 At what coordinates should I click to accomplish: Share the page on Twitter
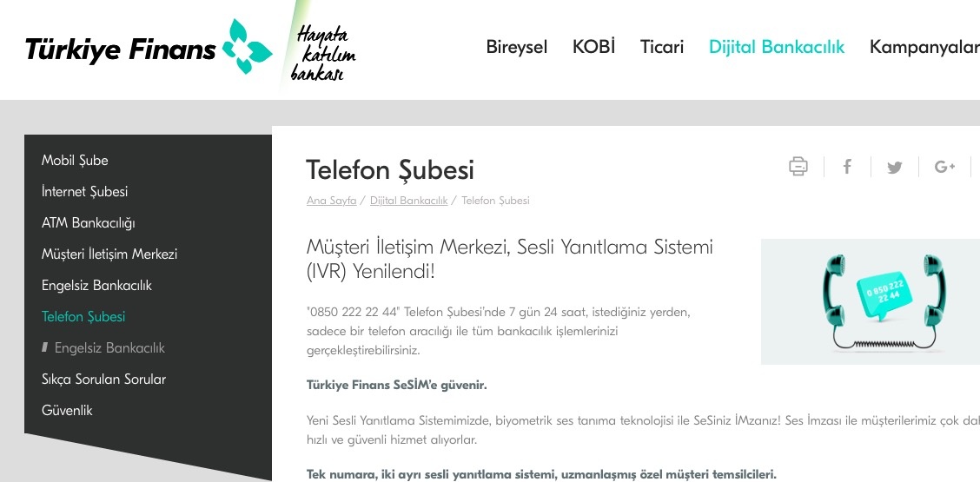895,167
